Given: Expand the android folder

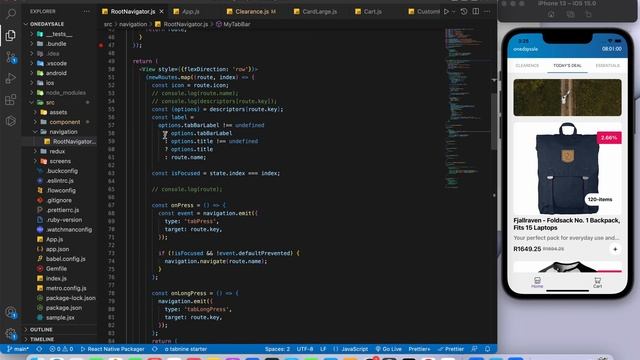Looking at the screenshot, I should click(x=56, y=73).
